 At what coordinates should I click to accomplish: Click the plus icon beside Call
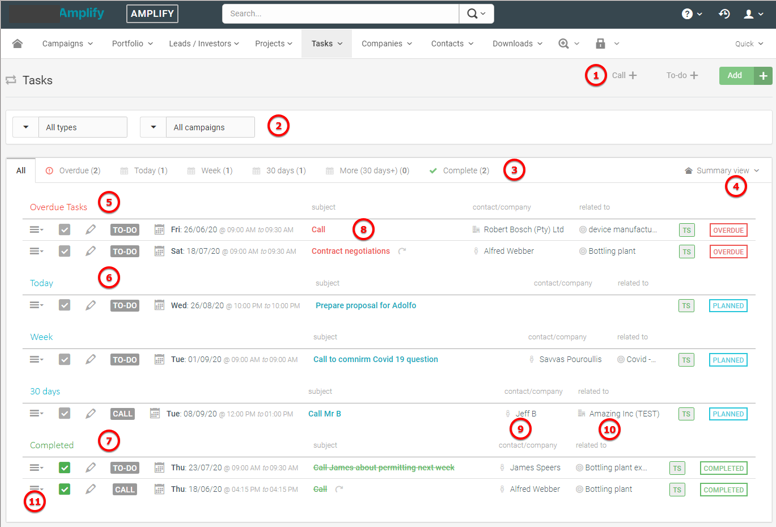(633, 75)
